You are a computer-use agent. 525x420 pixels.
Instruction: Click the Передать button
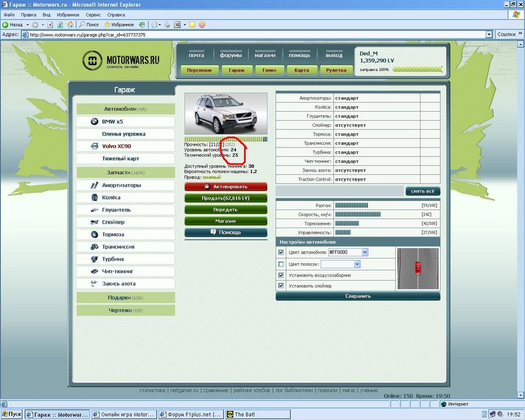[226, 209]
